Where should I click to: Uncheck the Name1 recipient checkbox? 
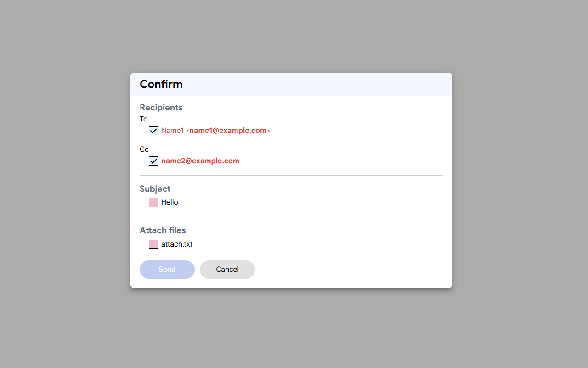point(153,131)
